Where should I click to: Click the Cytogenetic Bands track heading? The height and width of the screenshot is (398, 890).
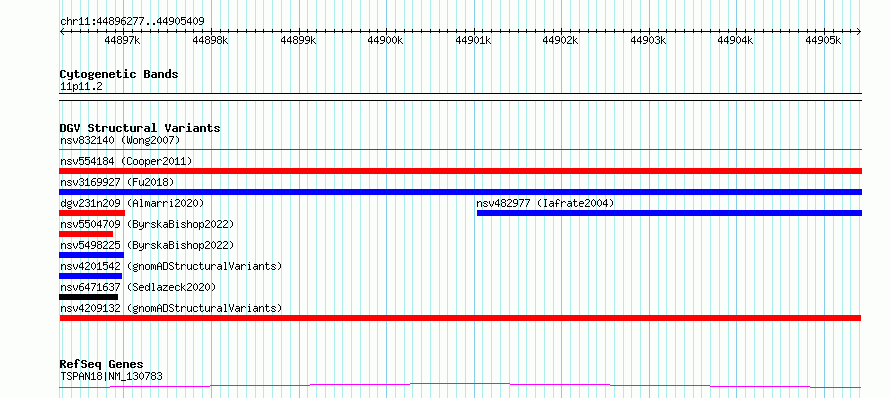(x=119, y=74)
